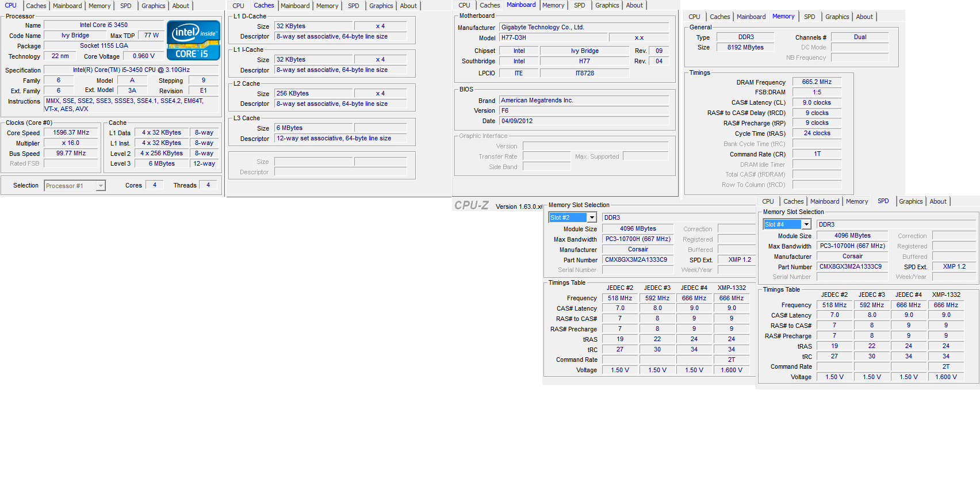This screenshot has height=493, width=980.
Task: Click the Version 1.63.0.x label
Action: pyautogui.click(x=519, y=207)
